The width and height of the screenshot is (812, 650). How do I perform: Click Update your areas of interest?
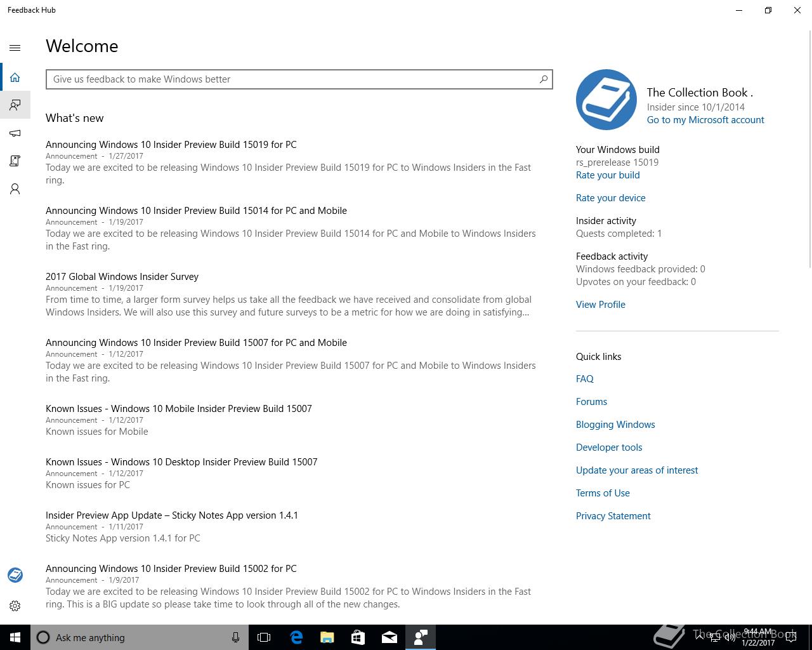637,470
